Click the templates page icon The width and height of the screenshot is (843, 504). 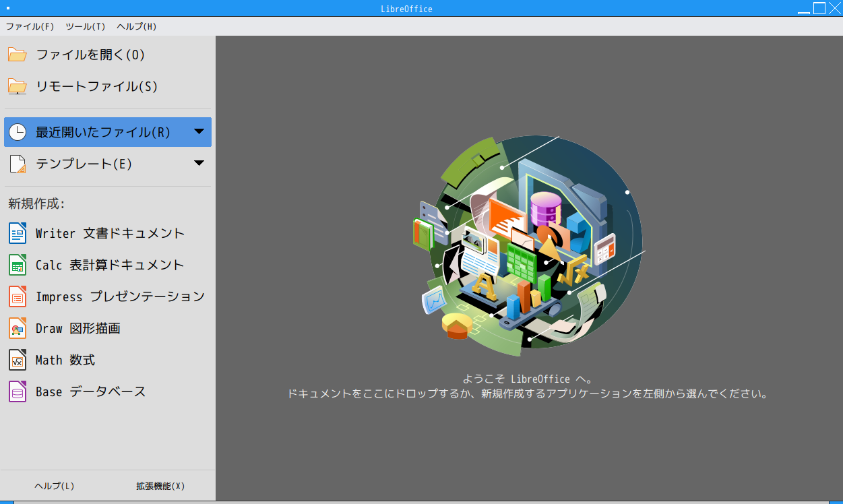[18, 164]
